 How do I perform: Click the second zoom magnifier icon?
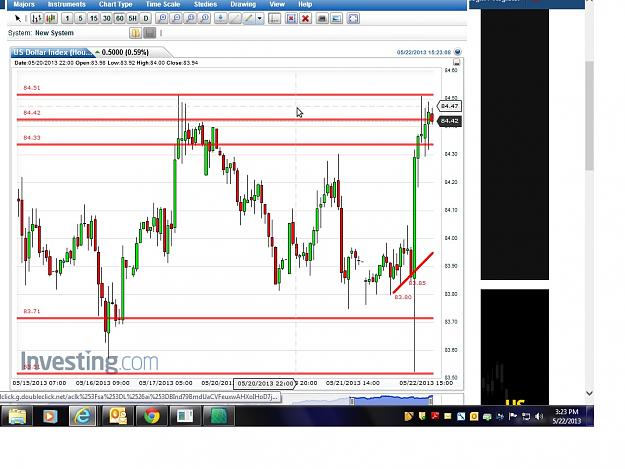(176, 18)
